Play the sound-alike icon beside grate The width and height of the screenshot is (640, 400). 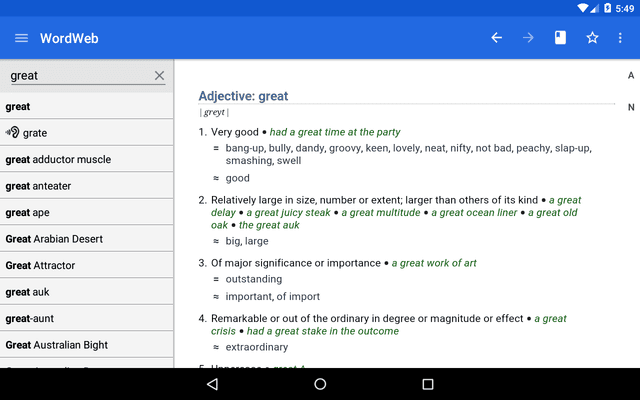click(12, 133)
